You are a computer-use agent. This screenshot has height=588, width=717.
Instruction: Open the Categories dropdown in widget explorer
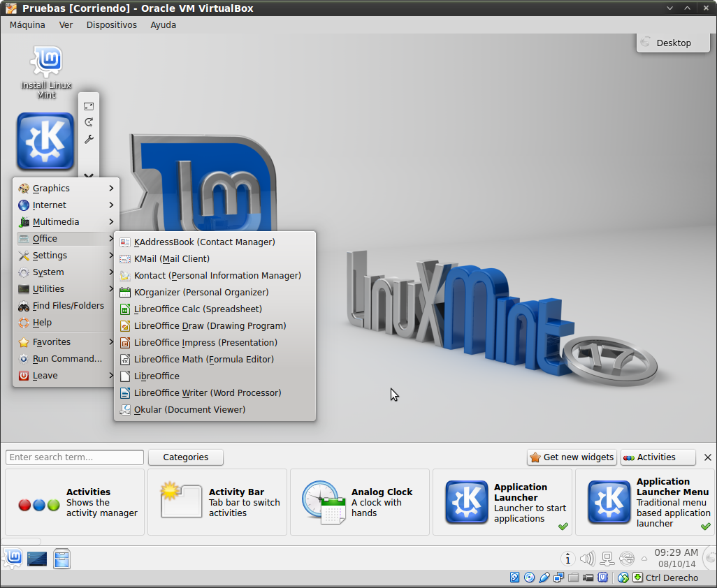coord(185,457)
